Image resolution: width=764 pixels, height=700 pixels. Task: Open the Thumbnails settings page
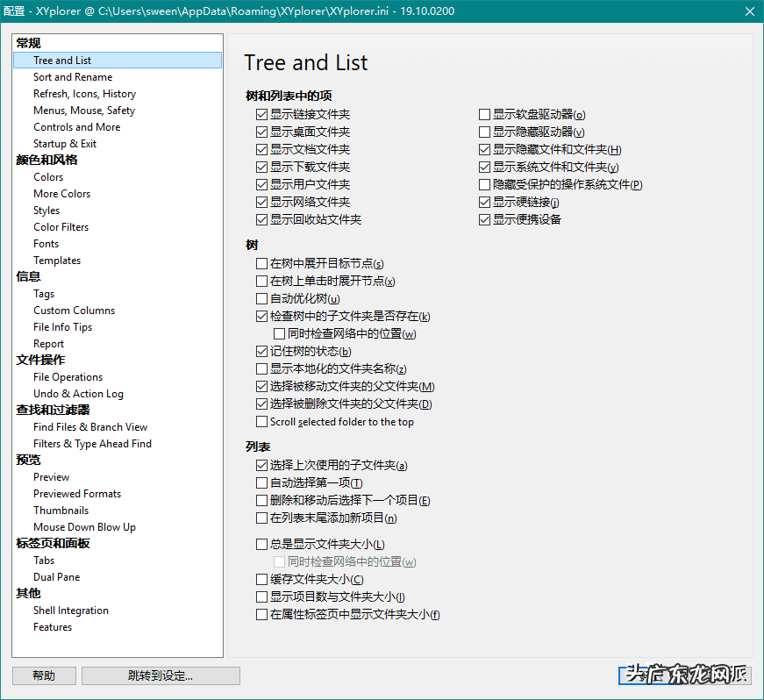pyautogui.click(x=61, y=511)
